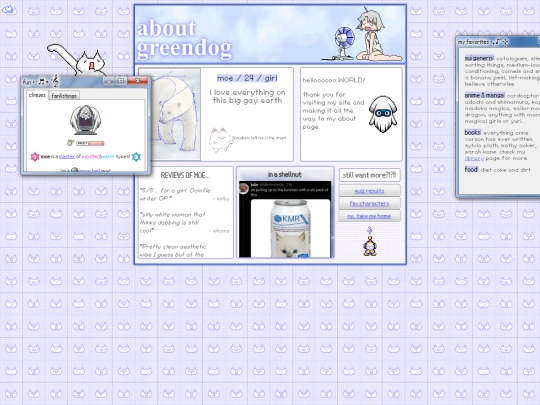This screenshot has width=540, height=405.
Task: Click the polar bear picture
Action: [176, 114]
